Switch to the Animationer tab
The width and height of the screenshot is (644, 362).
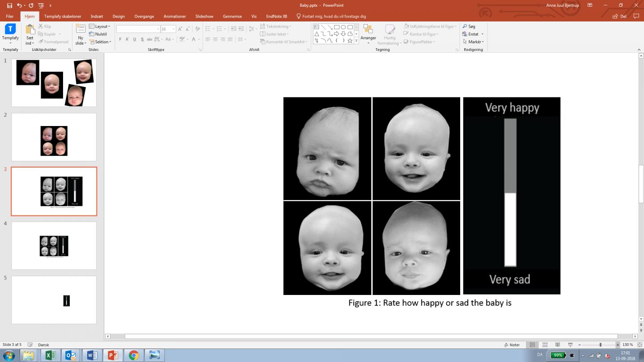pos(174,17)
